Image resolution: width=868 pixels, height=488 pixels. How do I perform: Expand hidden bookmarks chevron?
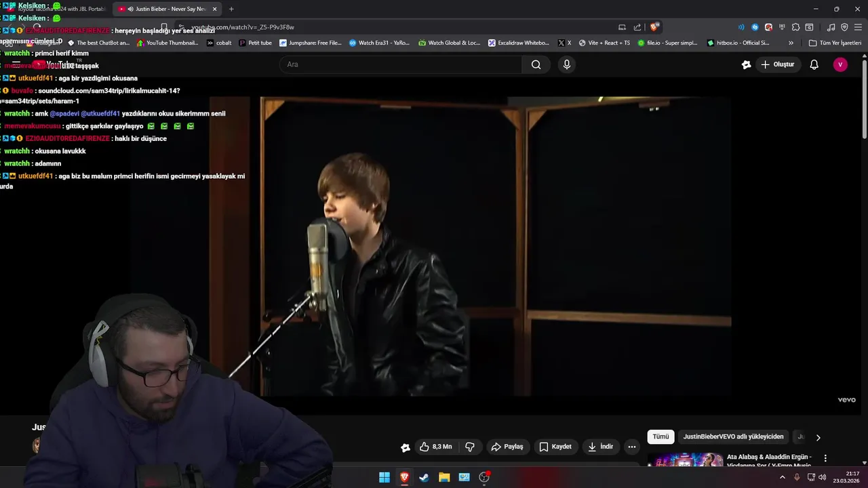[x=791, y=43]
